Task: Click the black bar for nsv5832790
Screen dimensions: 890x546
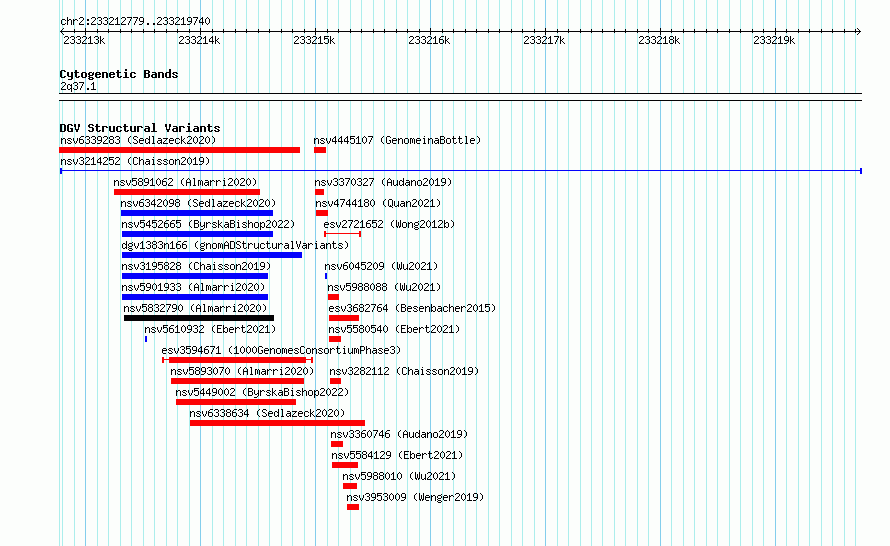Action: pos(199,318)
